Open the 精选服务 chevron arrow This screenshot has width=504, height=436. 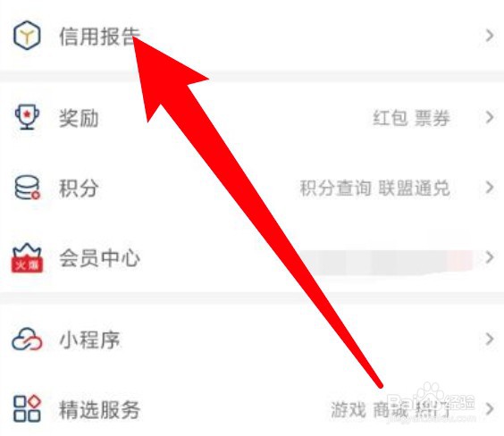tap(489, 409)
